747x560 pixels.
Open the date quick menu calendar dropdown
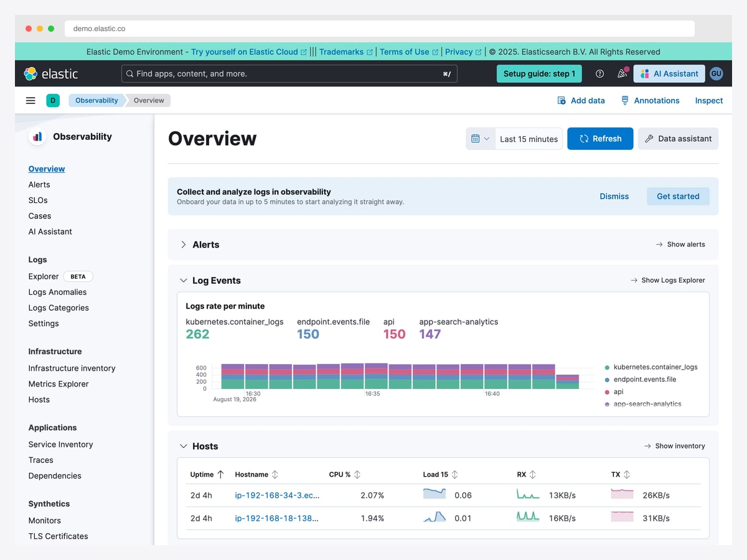[481, 139]
